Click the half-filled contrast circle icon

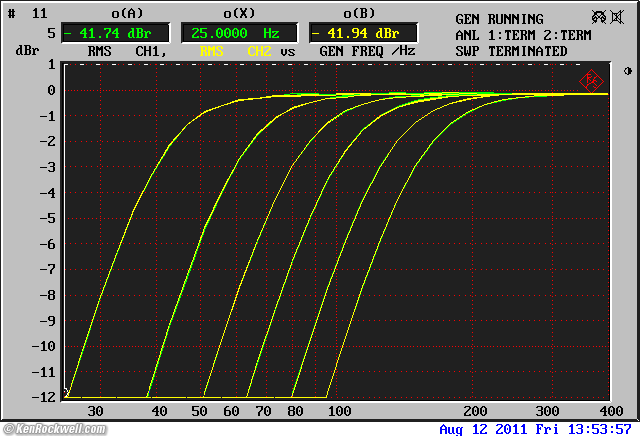pos(627,71)
